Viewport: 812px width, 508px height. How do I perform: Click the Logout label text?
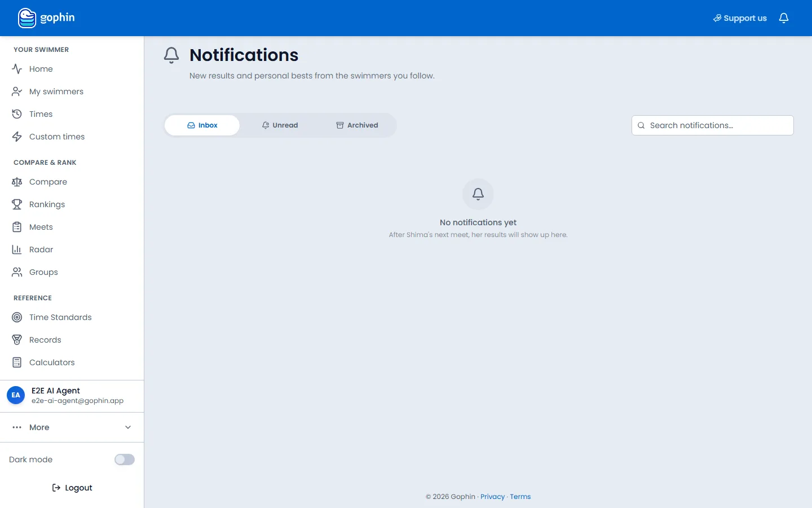[78, 488]
